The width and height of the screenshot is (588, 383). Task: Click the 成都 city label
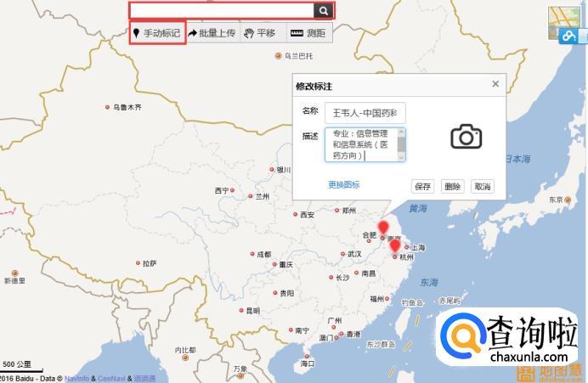[264, 255]
